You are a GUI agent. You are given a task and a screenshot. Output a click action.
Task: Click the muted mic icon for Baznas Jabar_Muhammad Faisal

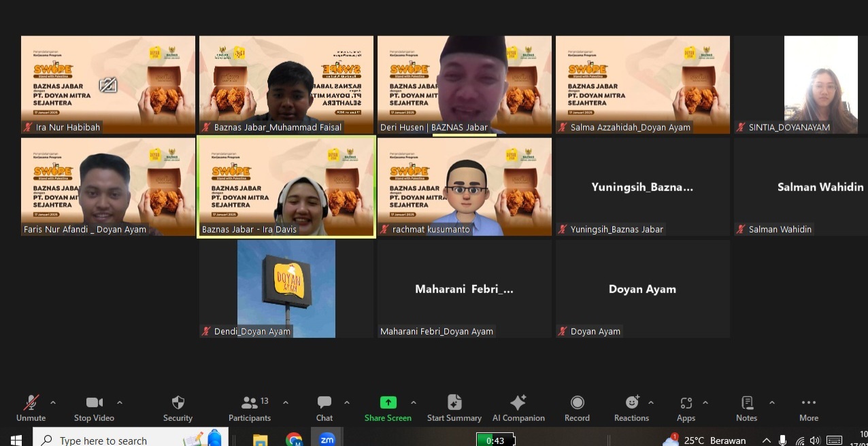pos(206,127)
